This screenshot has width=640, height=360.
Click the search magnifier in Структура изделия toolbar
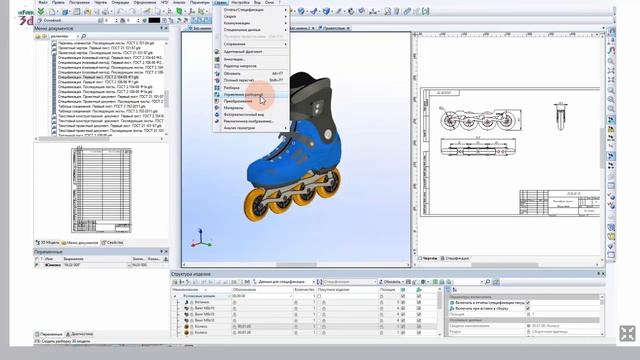488,282
